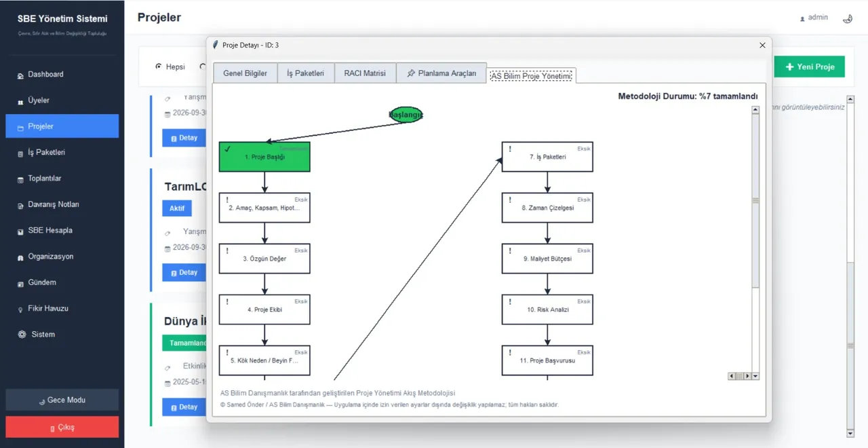Select the Hepsi radio button
The image size is (868, 448).
tap(159, 67)
